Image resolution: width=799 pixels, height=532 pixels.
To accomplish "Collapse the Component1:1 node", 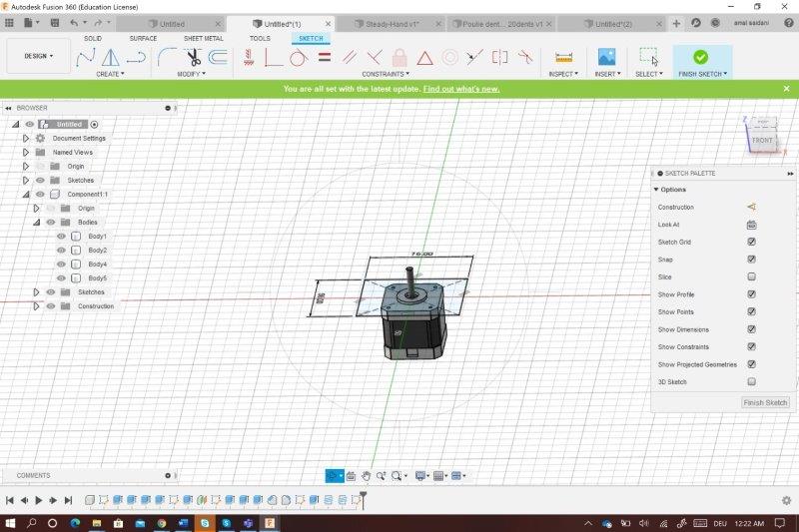I will point(26,194).
